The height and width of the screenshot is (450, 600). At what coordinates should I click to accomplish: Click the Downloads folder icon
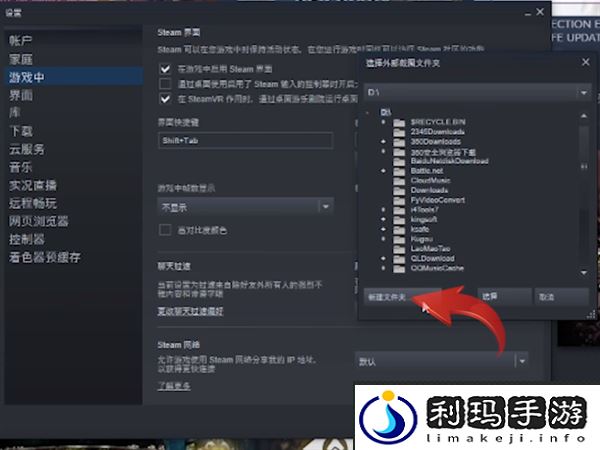point(399,190)
